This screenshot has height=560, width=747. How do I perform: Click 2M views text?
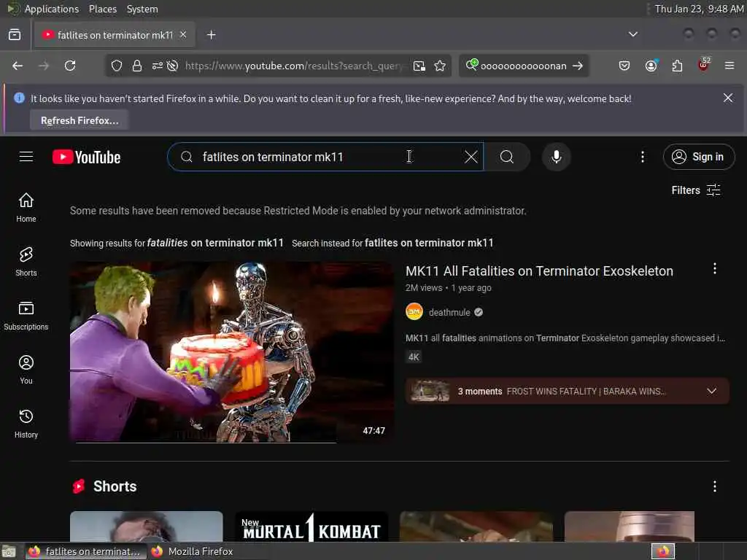click(x=424, y=287)
